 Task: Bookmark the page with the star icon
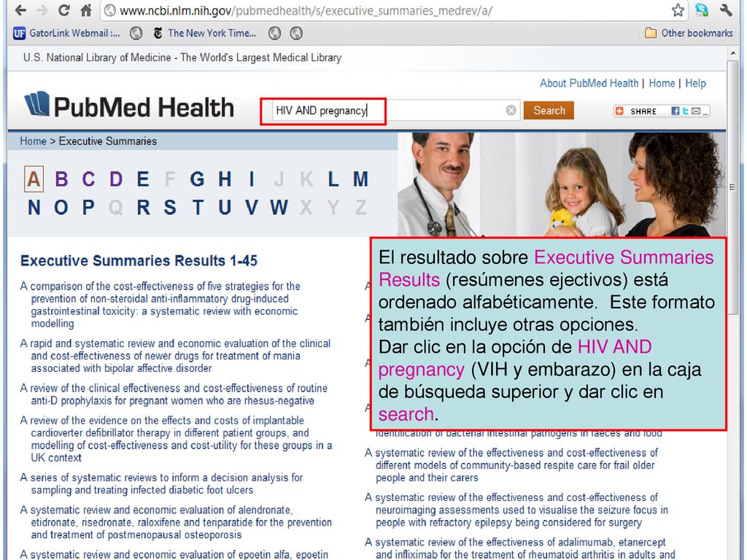[x=678, y=10]
